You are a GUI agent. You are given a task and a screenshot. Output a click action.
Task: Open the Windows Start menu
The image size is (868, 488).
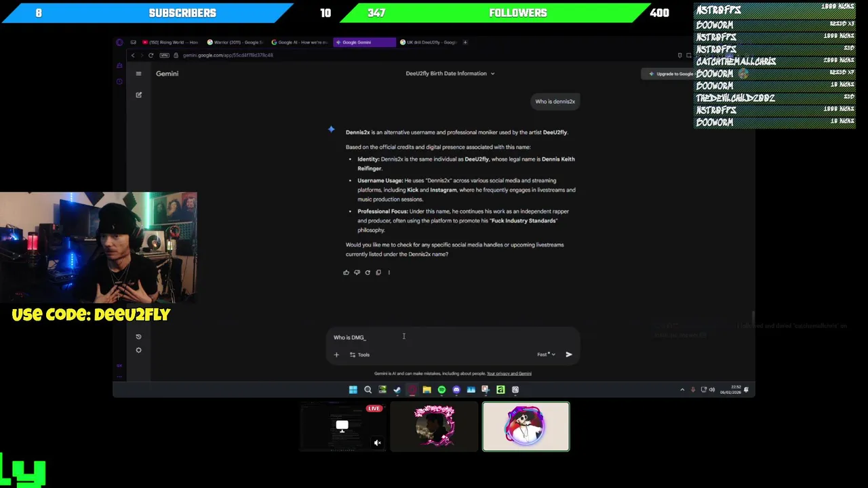(353, 390)
